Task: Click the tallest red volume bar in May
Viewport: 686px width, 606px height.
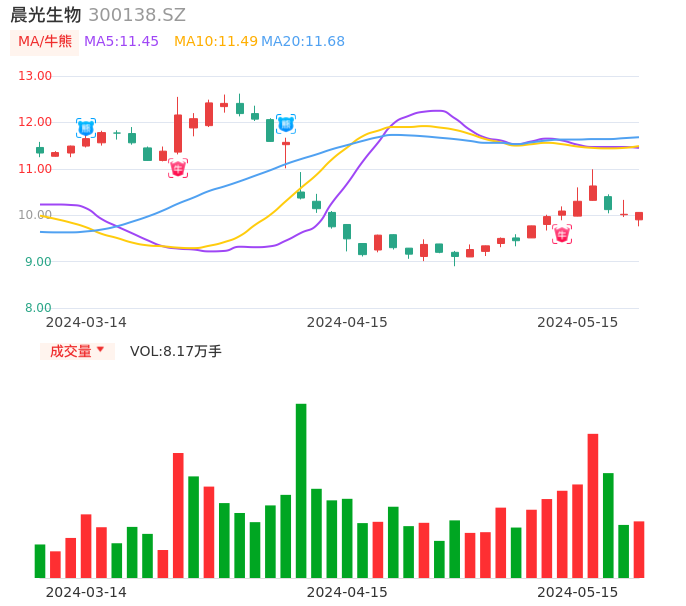Action: (593, 505)
